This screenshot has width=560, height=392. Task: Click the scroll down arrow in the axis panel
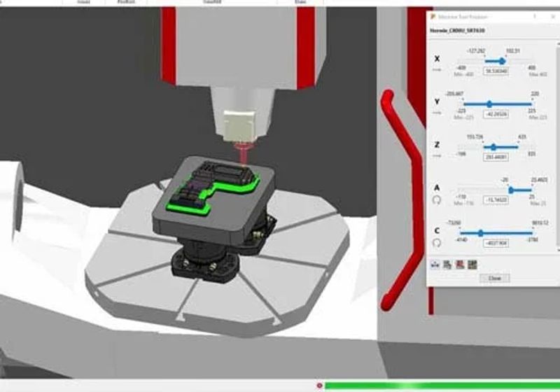[558, 251]
